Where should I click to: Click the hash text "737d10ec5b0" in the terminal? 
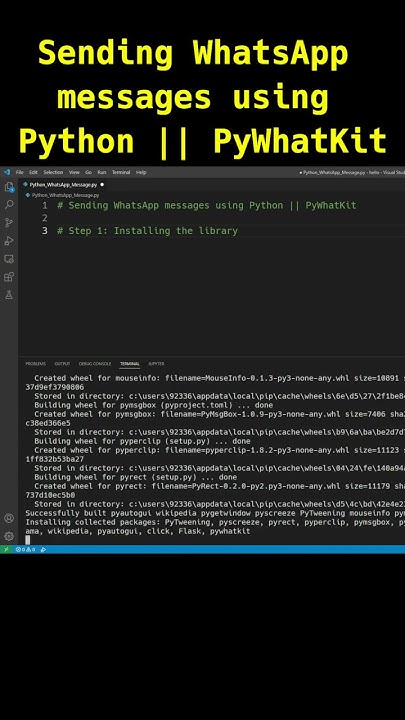(50, 495)
